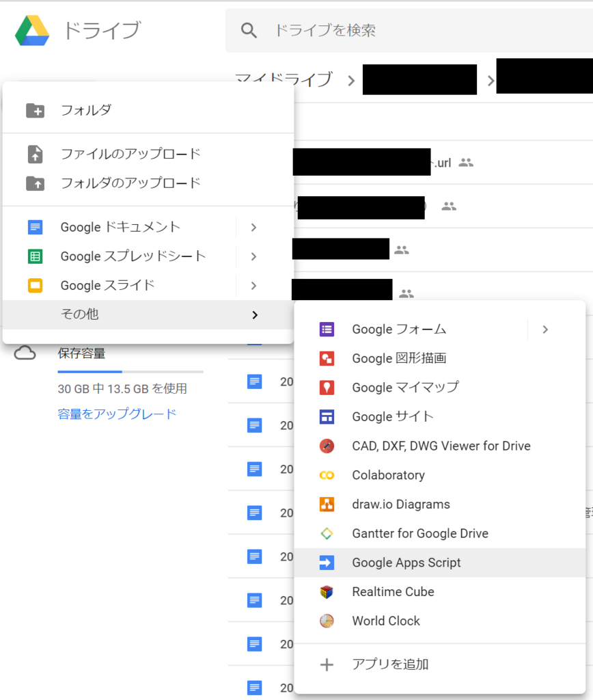Screen dimensions: 593x700
Task: Click the shared people icon beside .url file
Action: [x=466, y=162]
